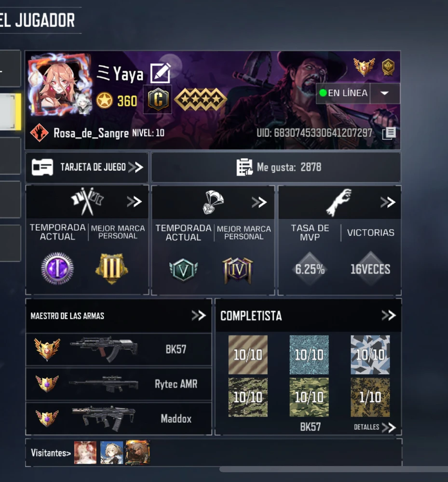Click the hexagonal gold badge icon

[x=388, y=67]
